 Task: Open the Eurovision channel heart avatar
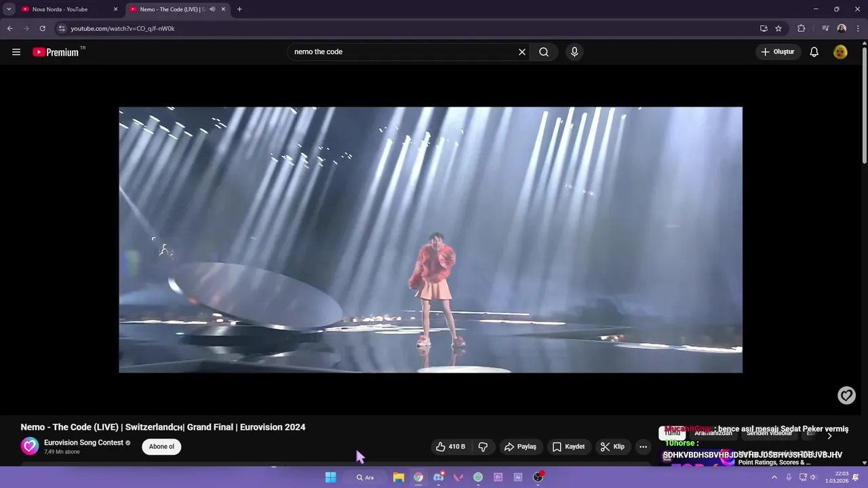(x=30, y=446)
